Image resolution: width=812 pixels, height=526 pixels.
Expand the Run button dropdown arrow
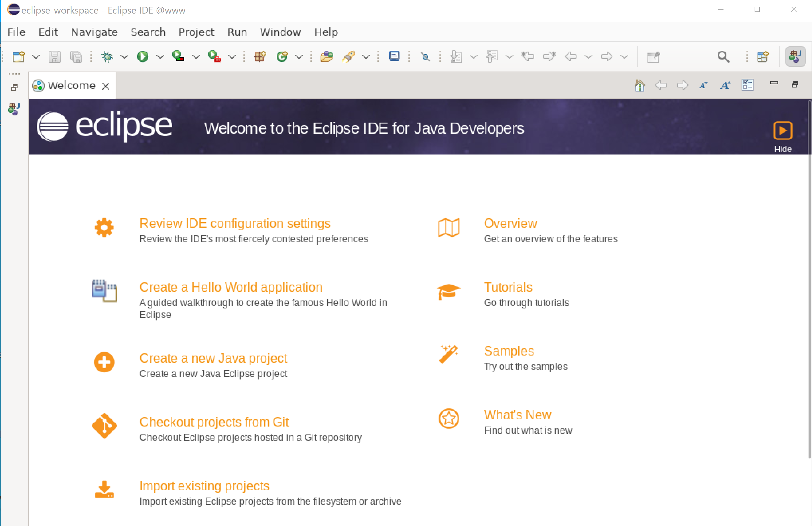(x=160, y=57)
